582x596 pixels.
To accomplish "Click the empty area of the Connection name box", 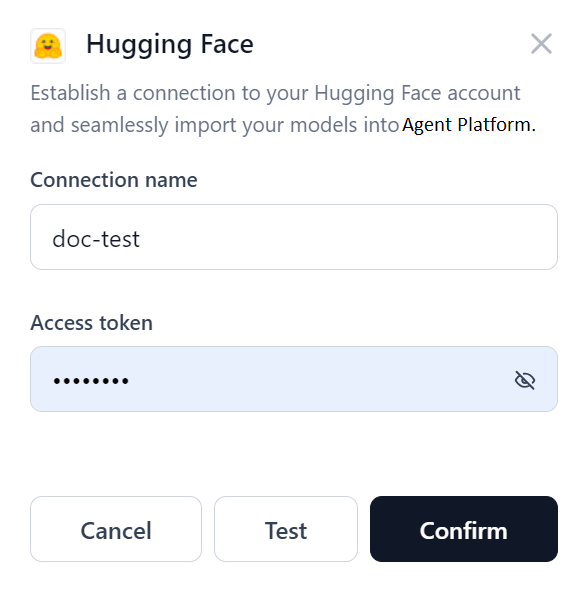I will [346, 237].
